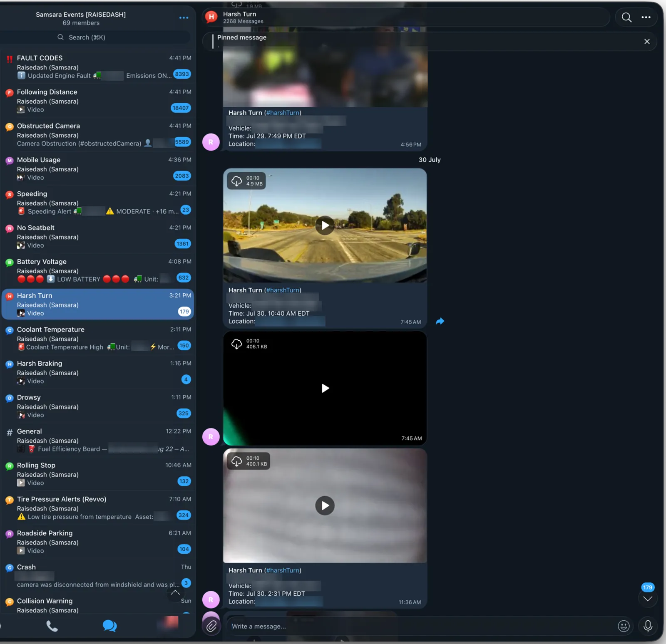The image size is (666, 644).
Task: Play the black 406.1 KB video
Action: [x=325, y=388]
